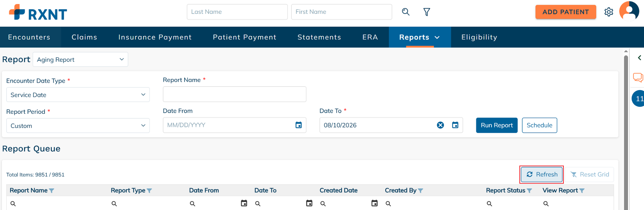Open the patient search filter funnel

427,12
